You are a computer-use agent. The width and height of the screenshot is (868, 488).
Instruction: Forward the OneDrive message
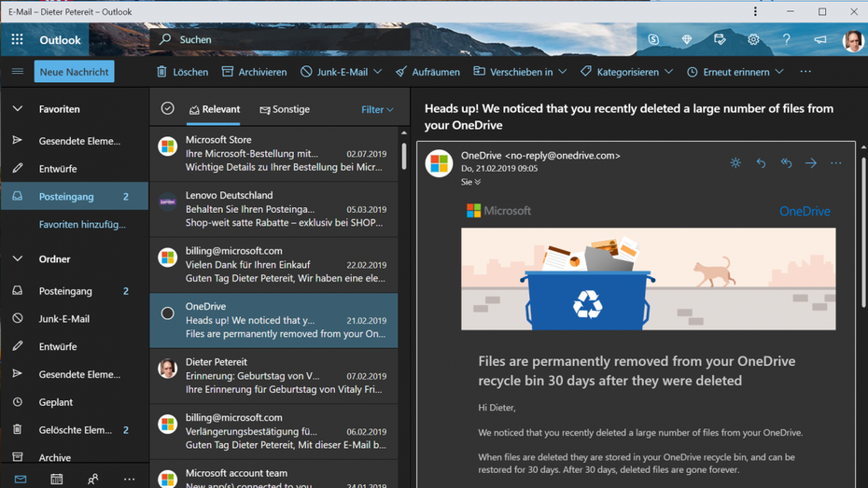tap(811, 163)
